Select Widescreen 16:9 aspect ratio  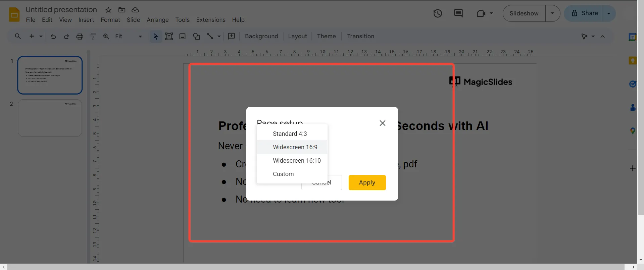point(292,147)
